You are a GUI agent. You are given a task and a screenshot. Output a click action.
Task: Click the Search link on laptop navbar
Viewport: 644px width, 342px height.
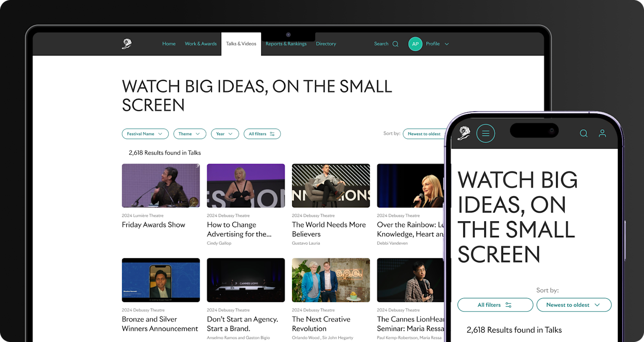click(x=381, y=44)
